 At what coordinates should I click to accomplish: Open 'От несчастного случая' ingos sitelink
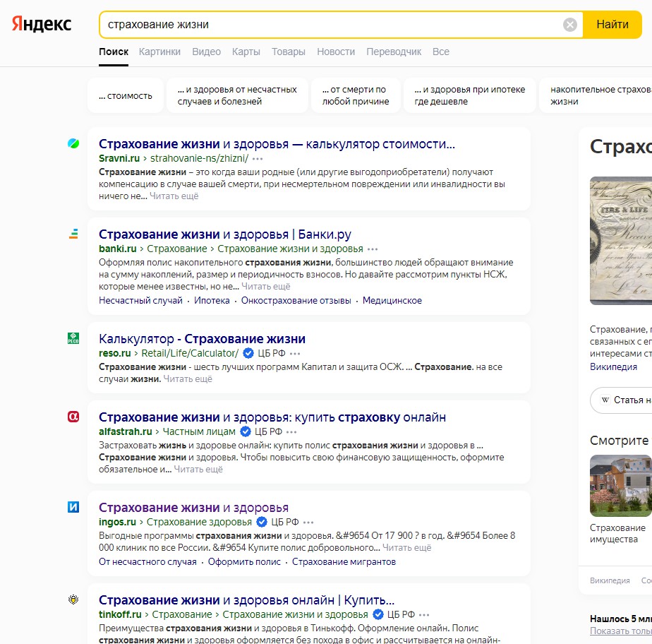point(147,561)
